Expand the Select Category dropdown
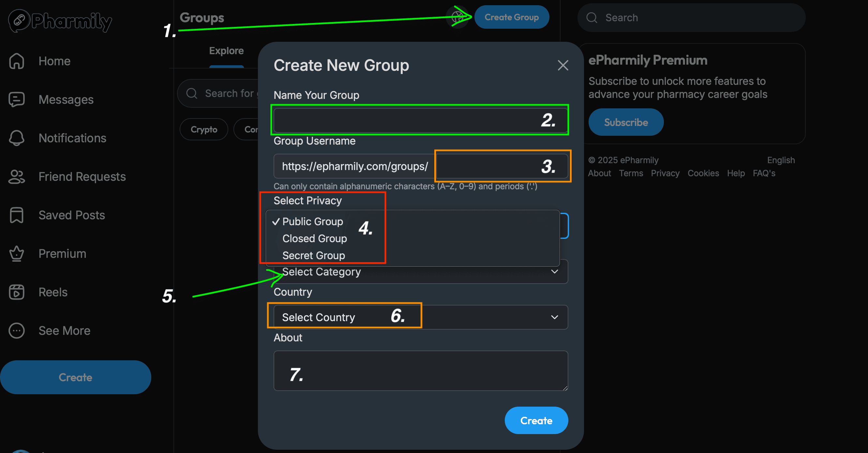 click(421, 272)
